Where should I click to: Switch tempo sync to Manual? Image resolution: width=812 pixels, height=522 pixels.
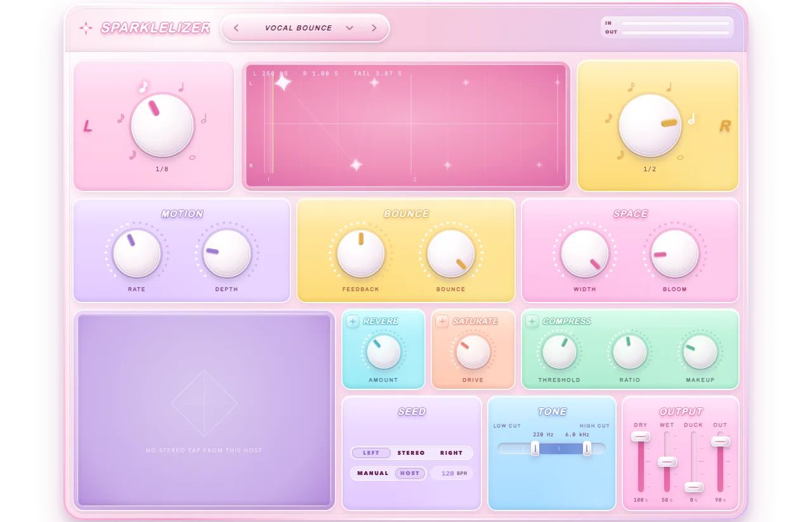click(373, 473)
